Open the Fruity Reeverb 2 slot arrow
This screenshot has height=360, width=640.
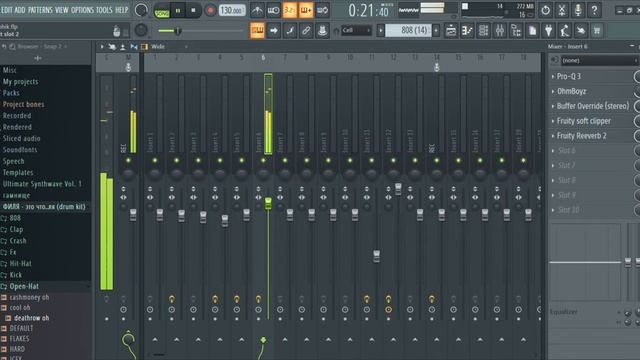point(553,136)
